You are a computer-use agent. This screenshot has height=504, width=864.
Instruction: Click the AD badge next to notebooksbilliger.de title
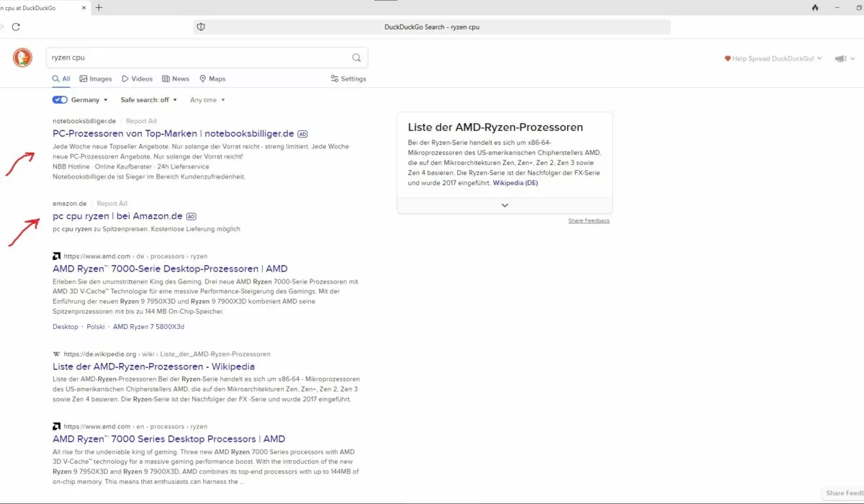pos(302,134)
